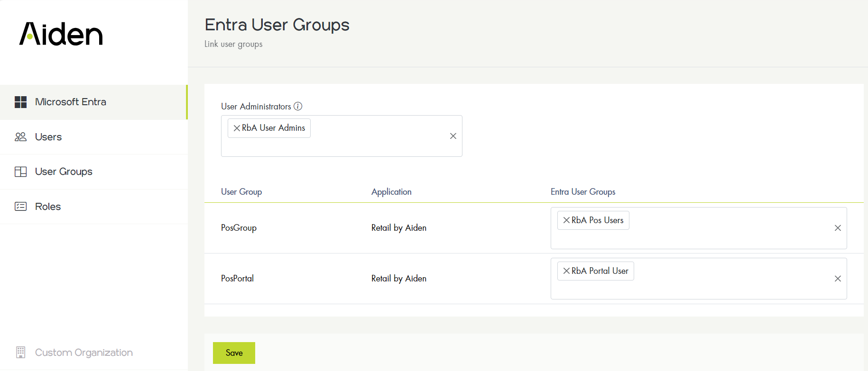The image size is (868, 371).
Task: Click the User Groups layout icon
Action: [x=20, y=172]
